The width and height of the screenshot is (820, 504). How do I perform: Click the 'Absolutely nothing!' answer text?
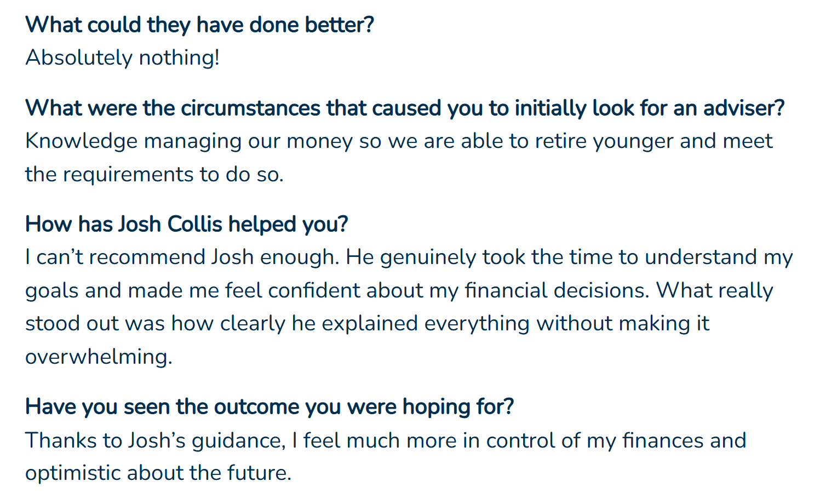coord(122,58)
